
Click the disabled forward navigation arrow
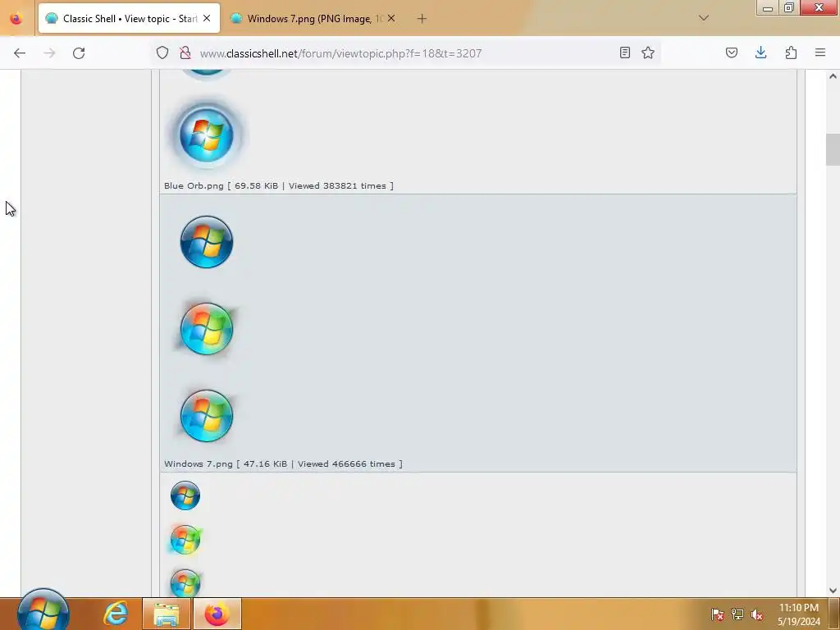tap(49, 53)
